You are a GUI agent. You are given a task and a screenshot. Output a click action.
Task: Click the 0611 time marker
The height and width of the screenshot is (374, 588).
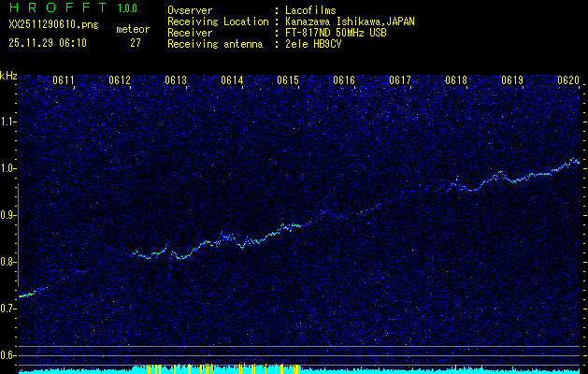click(x=64, y=81)
